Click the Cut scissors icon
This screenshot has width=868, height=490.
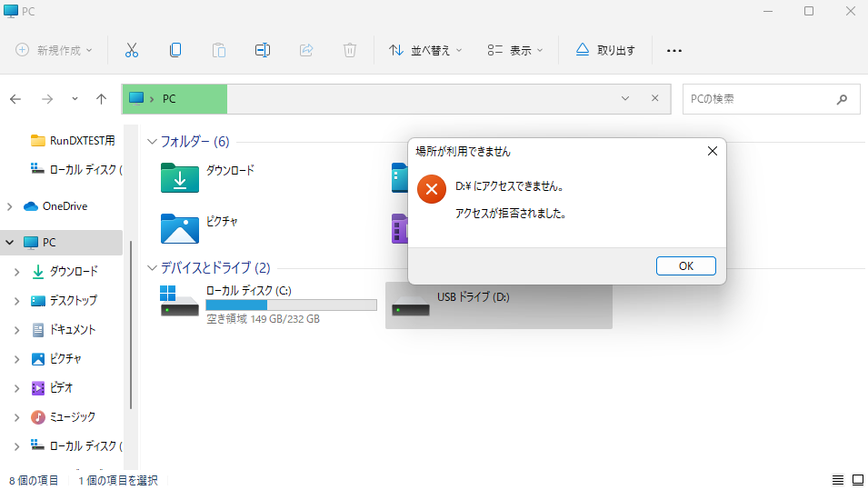coord(132,50)
